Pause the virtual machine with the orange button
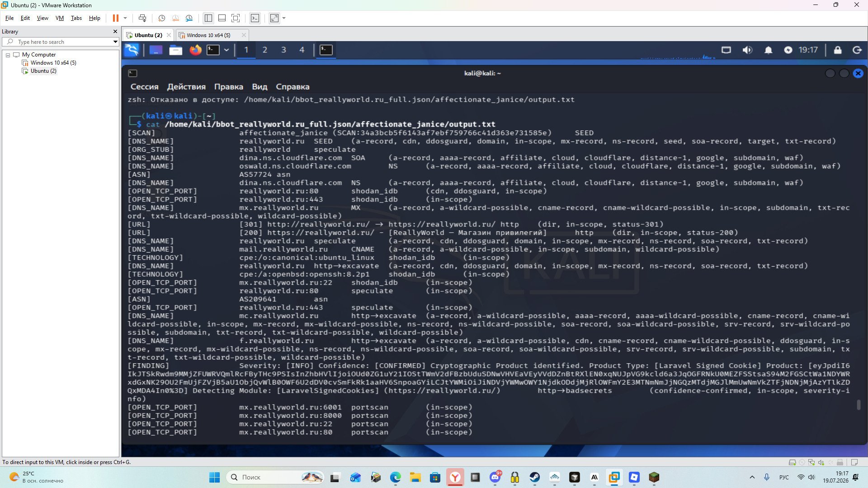Image resolution: width=868 pixels, height=488 pixels. point(115,18)
